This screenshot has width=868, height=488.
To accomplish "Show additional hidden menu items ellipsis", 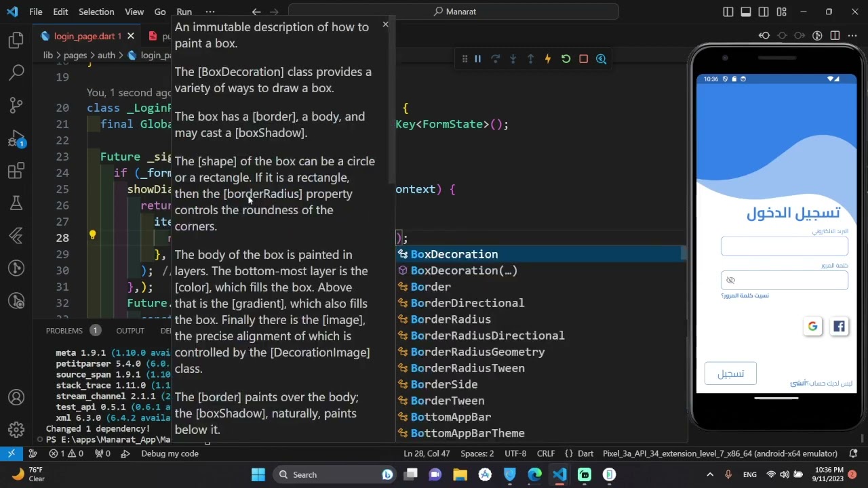I will point(210,12).
